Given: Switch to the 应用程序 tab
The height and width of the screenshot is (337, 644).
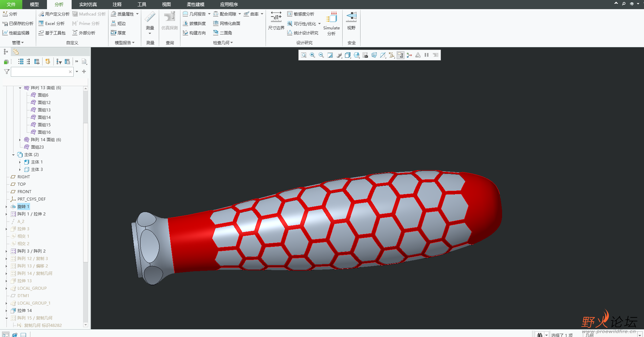Looking at the screenshot, I should pyautogui.click(x=229, y=4).
